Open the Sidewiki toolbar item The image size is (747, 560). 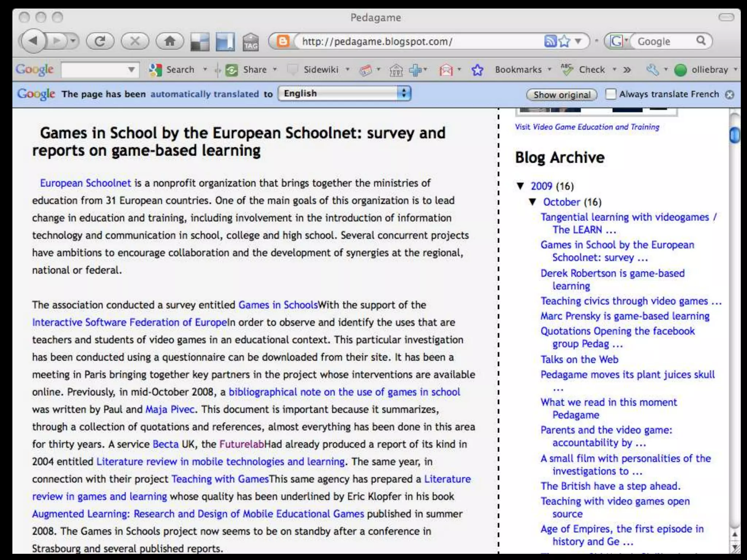321,70
